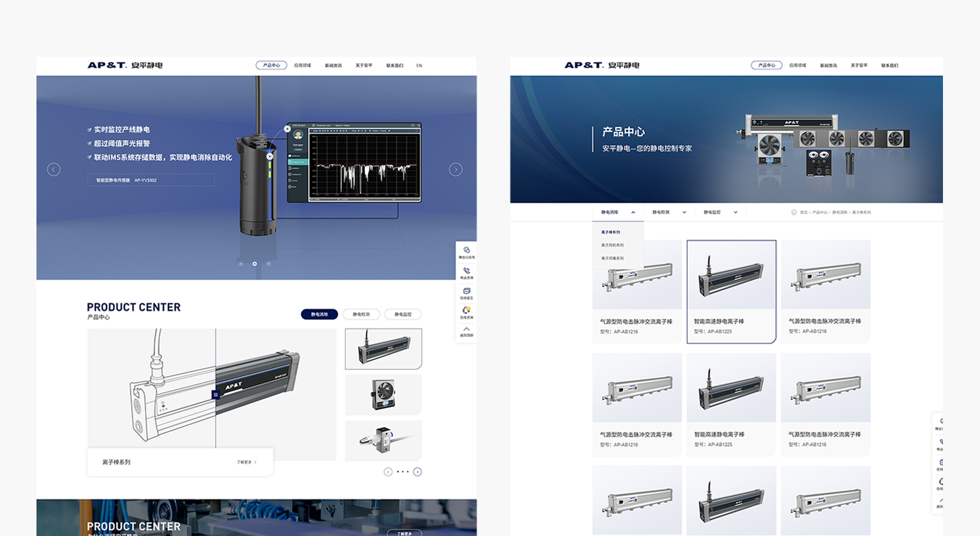Open 产品中心 in right page navigation
This screenshot has height=536, width=980.
(766, 66)
